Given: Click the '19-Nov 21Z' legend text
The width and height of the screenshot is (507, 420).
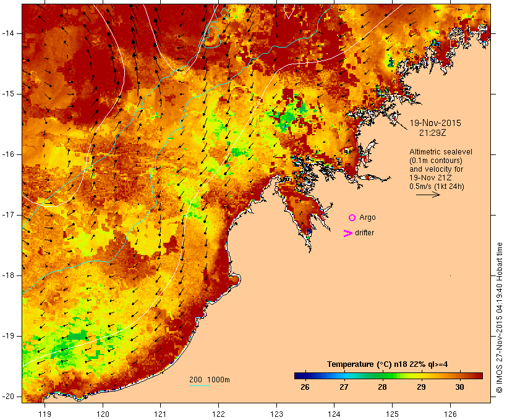Looking at the screenshot, I should [x=430, y=178].
